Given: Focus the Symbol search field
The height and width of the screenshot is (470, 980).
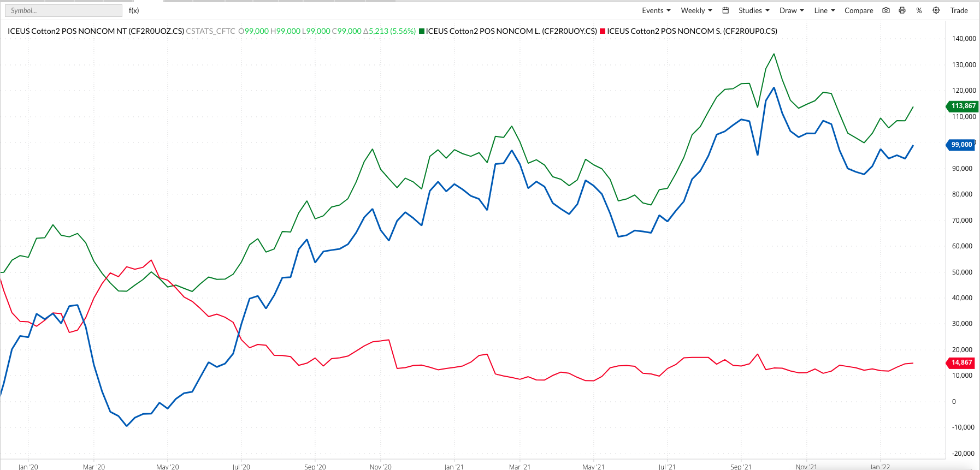Looking at the screenshot, I should (x=63, y=10).
